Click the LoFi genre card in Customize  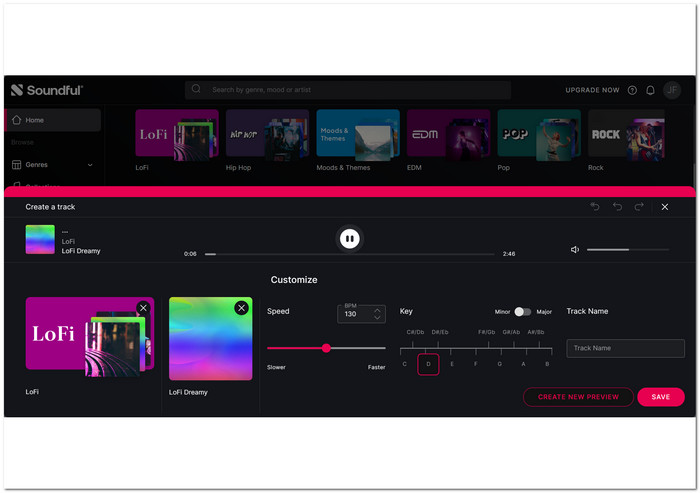[90, 337]
